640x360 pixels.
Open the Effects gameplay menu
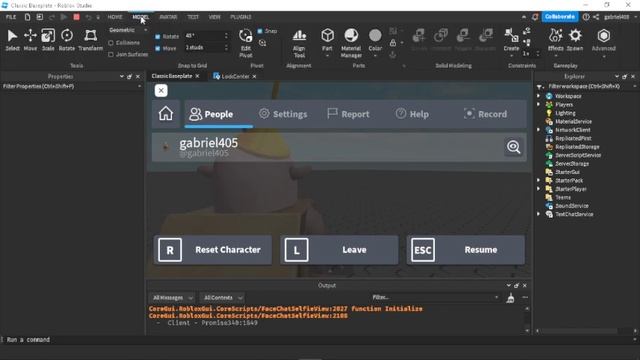556,40
